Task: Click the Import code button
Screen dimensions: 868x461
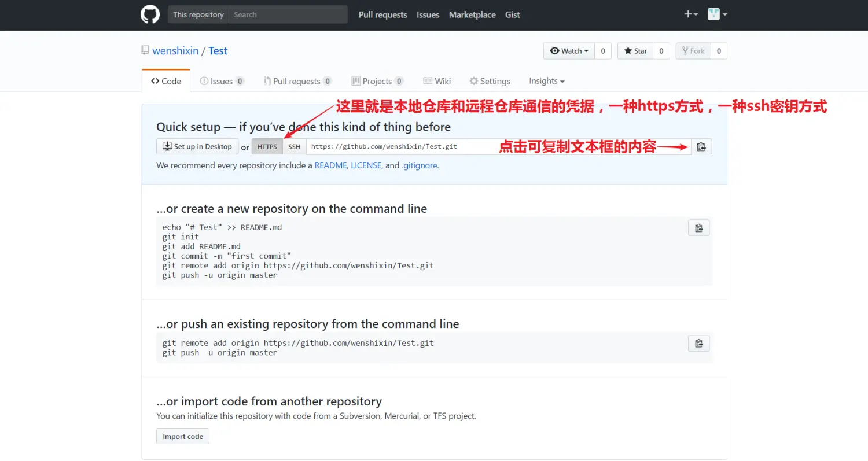Action: pyautogui.click(x=183, y=436)
